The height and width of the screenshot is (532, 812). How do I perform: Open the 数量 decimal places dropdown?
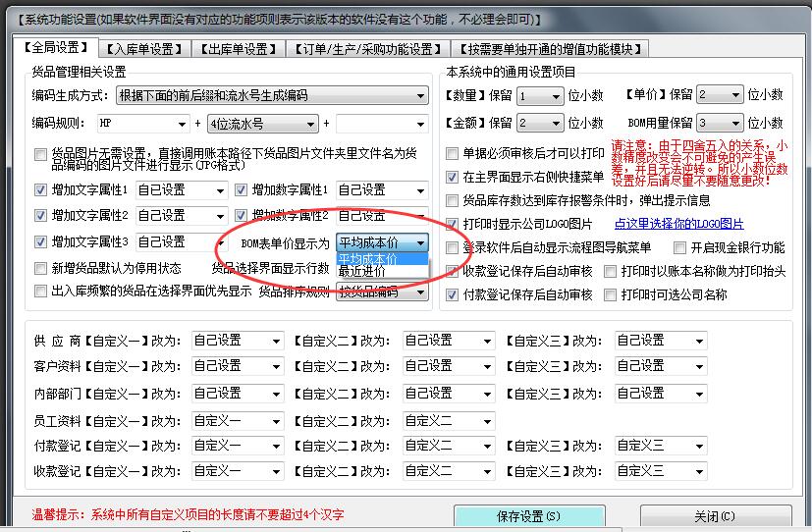click(x=556, y=96)
